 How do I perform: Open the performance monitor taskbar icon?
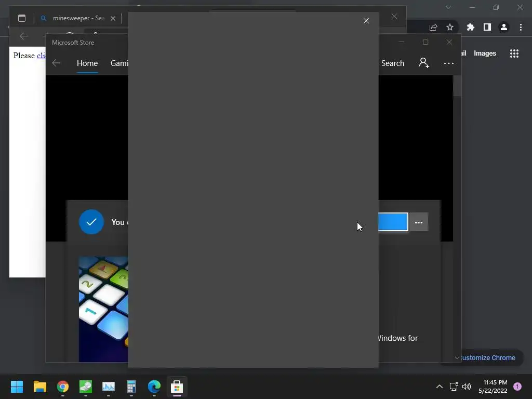click(109, 387)
